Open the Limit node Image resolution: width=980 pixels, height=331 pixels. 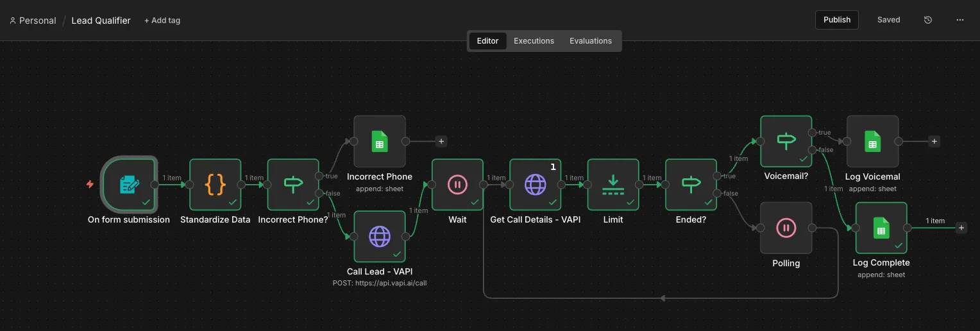click(613, 185)
